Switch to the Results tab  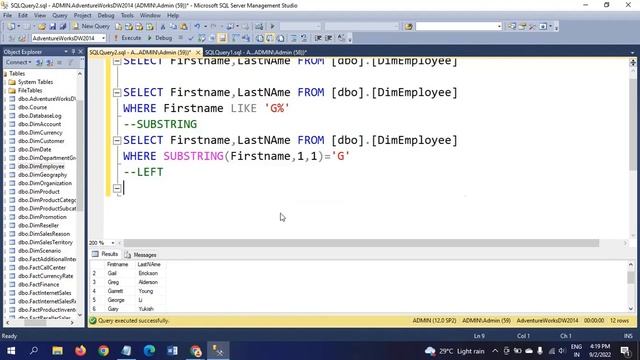pos(105,254)
